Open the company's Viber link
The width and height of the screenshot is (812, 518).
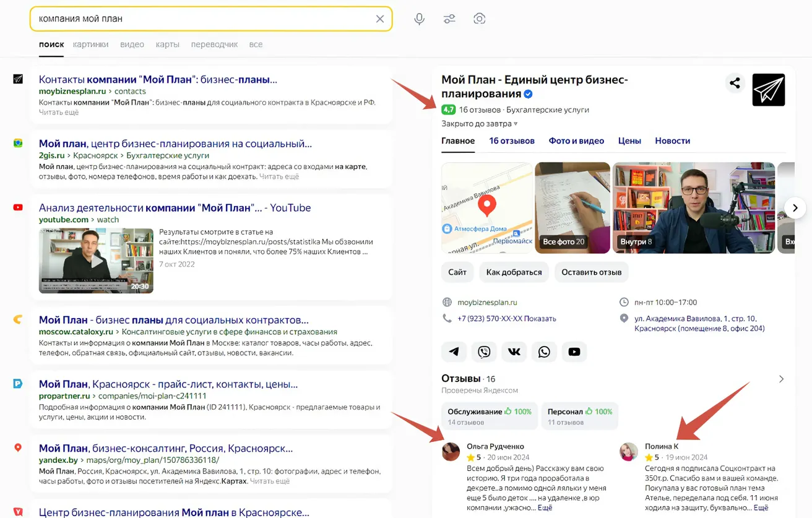click(484, 352)
